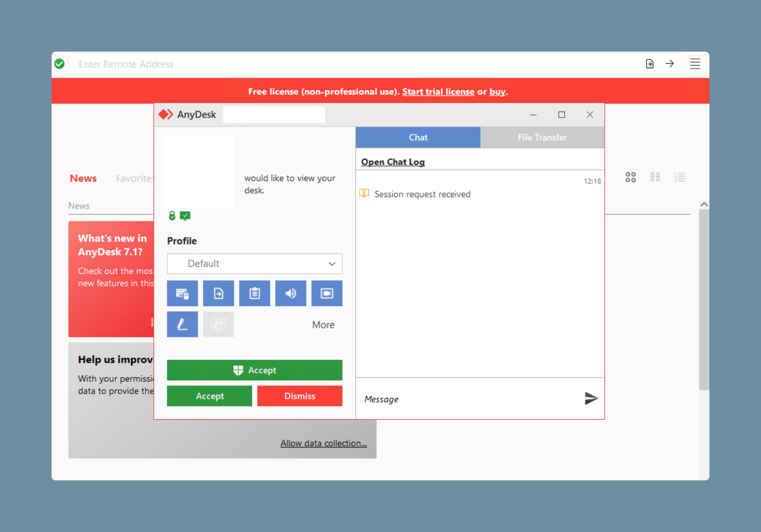761x532 pixels.
Task: Toggle the screen icon permission beside the speaker
Action: coord(327,293)
